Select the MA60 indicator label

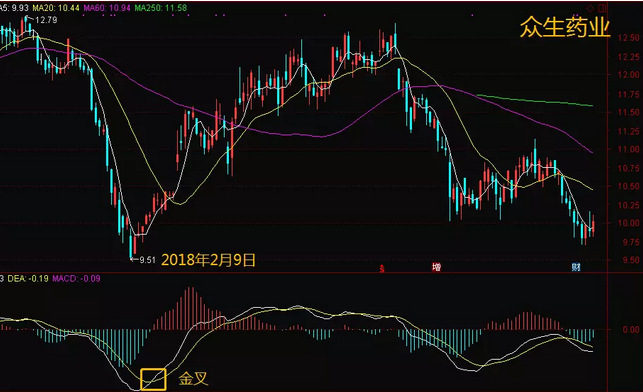107,8
